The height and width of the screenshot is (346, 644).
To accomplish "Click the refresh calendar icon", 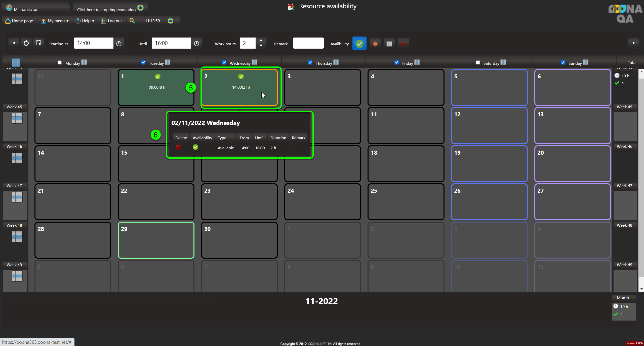I will point(26,43).
